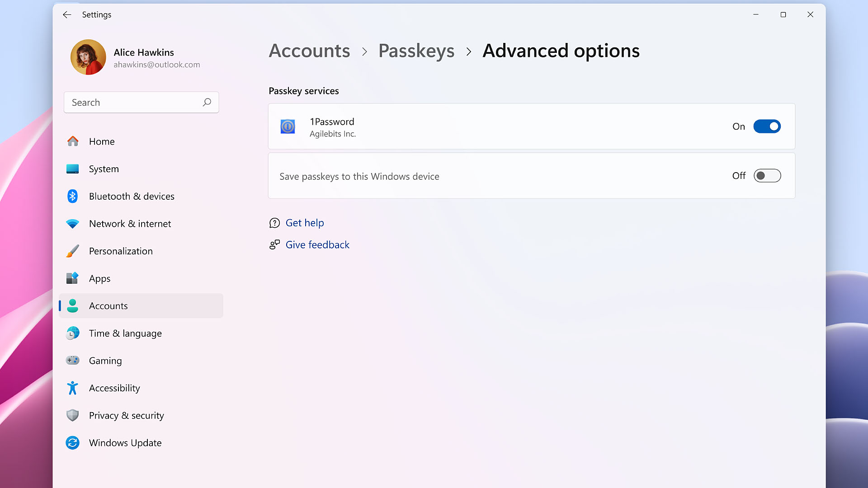Click the 1Password app icon
868x488 pixels.
coord(288,127)
